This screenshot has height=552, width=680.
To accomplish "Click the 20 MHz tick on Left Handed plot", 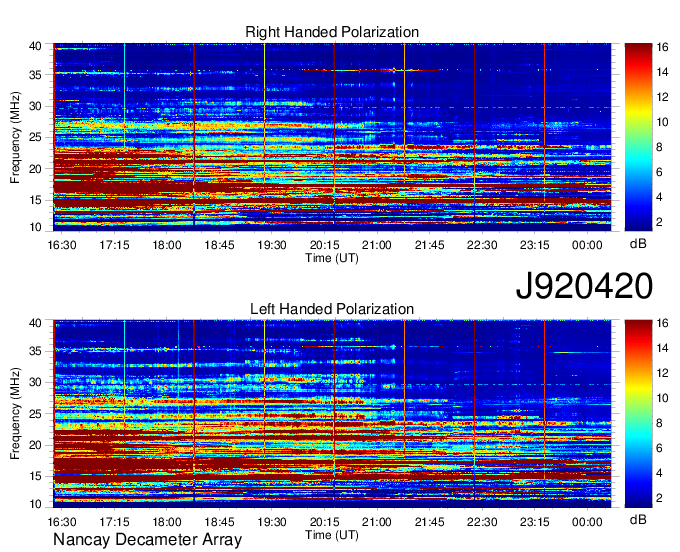I will [x=35, y=446].
